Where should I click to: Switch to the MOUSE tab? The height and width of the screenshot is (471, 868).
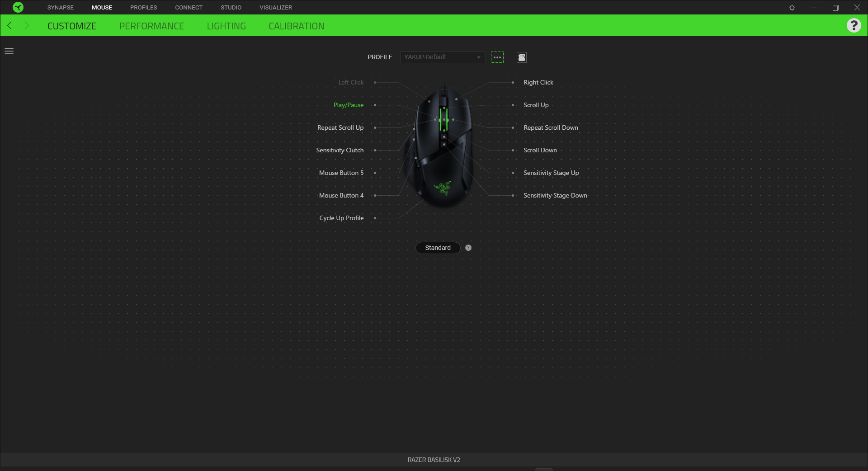click(x=102, y=8)
